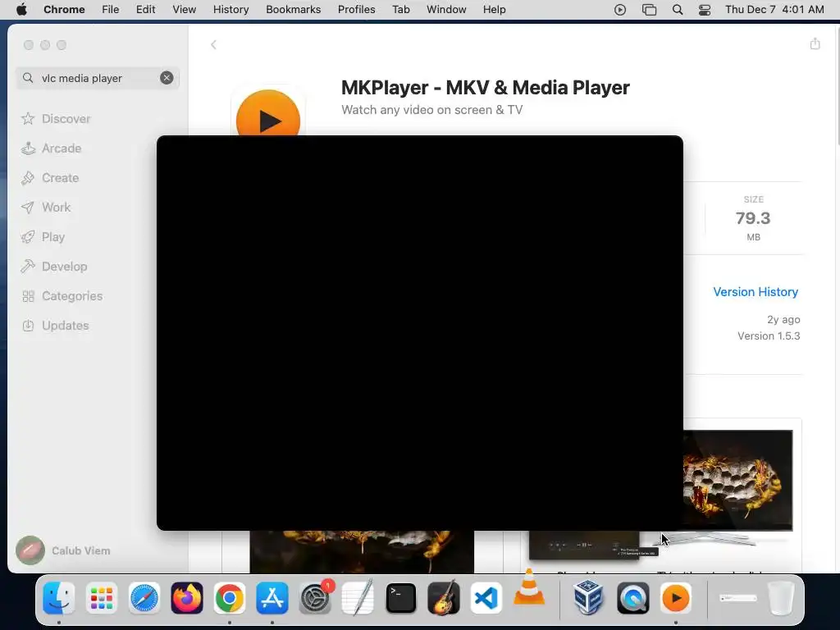The height and width of the screenshot is (630, 840).
Task: Open the Work section
Action: tap(46, 208)
